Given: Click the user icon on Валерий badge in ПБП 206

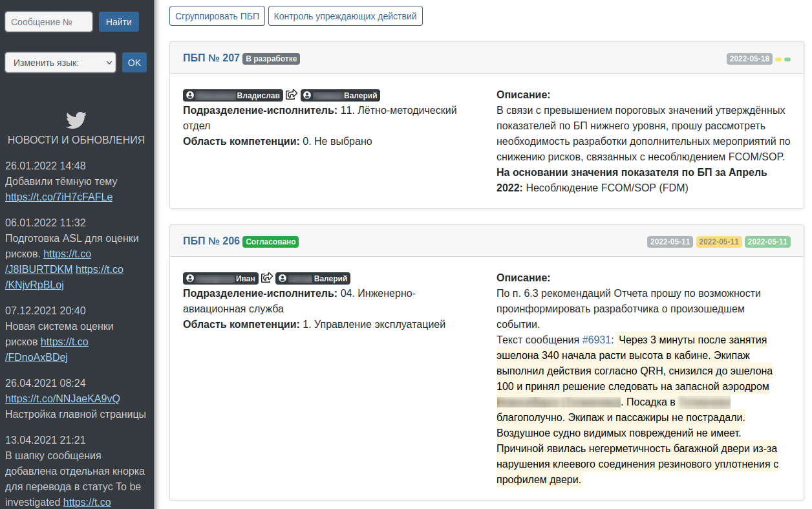Looking at the screenshot, I should (282, 278).
